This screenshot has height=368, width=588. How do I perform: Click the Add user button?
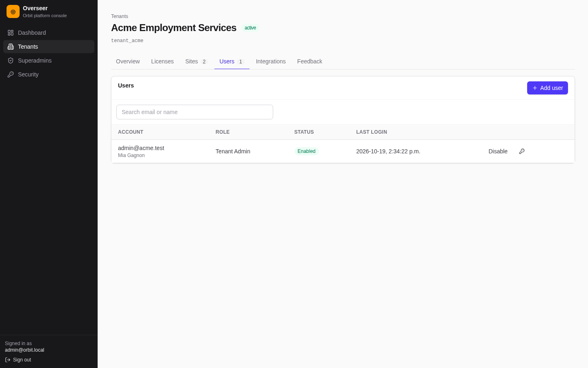point(548,88)
